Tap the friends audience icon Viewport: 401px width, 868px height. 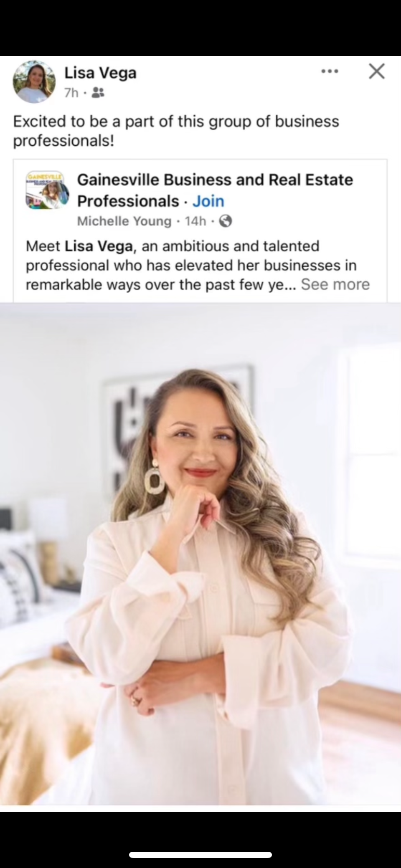(98, 93)
